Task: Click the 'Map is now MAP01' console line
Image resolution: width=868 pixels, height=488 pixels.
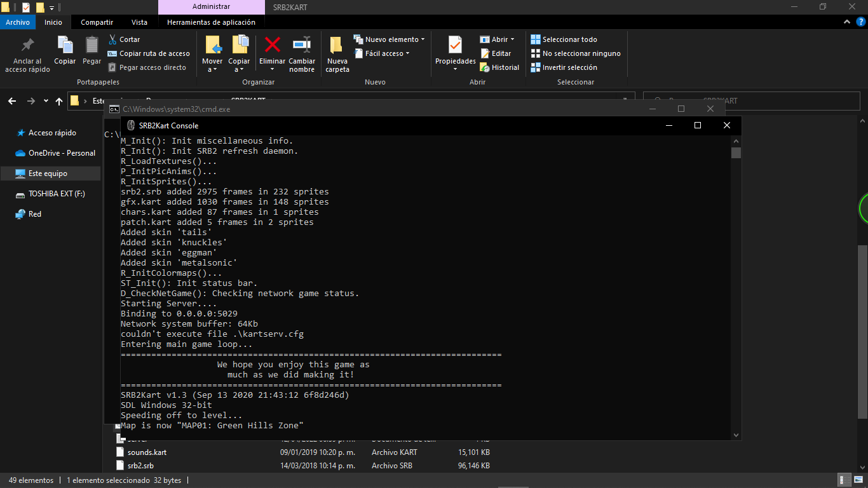Action: [x=212, y=426]
